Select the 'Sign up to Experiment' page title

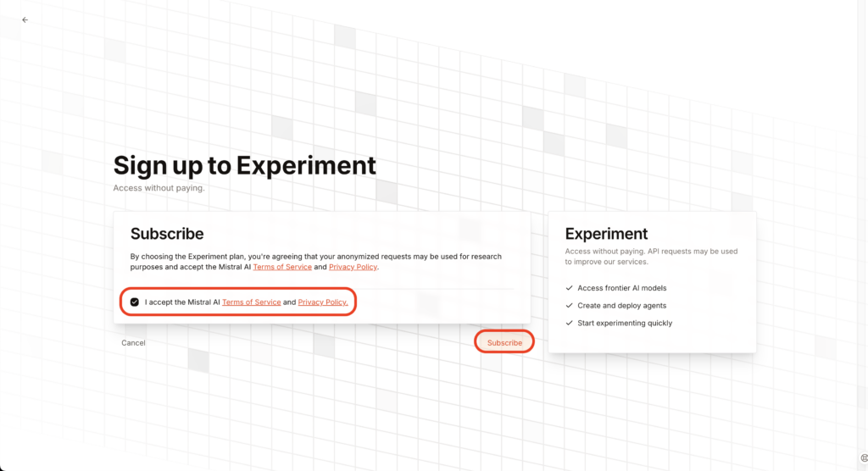point(245,165)
